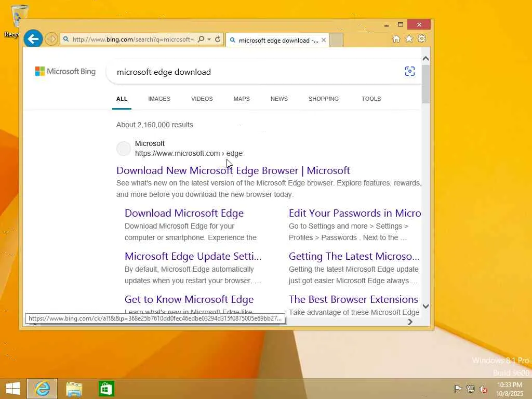Open 'Getting The Latest Microso...' link
Image resolution: width=532 pixels, height=399 pixels.
354,256
